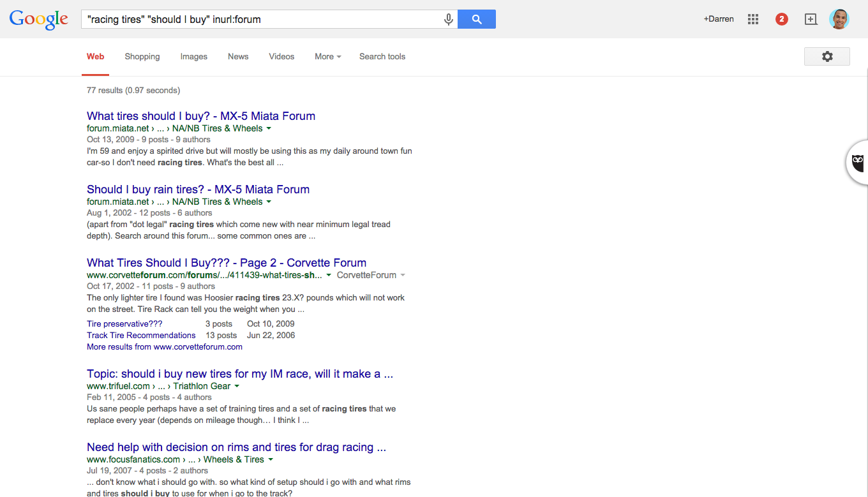Viewport: 868px width, 497px height.
Task: Click the CorvetteForum author label
Action: coord(366,276)
